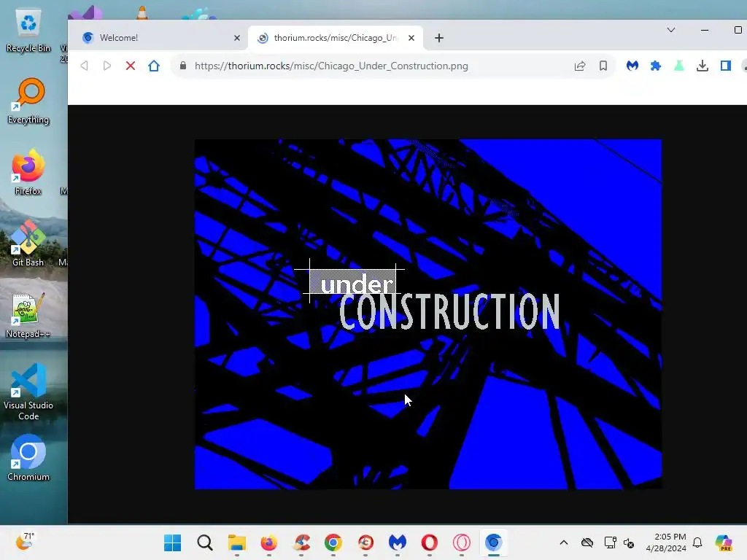The image size is (747, 560).
Task: Open Malwarebytes from the taskbar
Action: [398, 542]
